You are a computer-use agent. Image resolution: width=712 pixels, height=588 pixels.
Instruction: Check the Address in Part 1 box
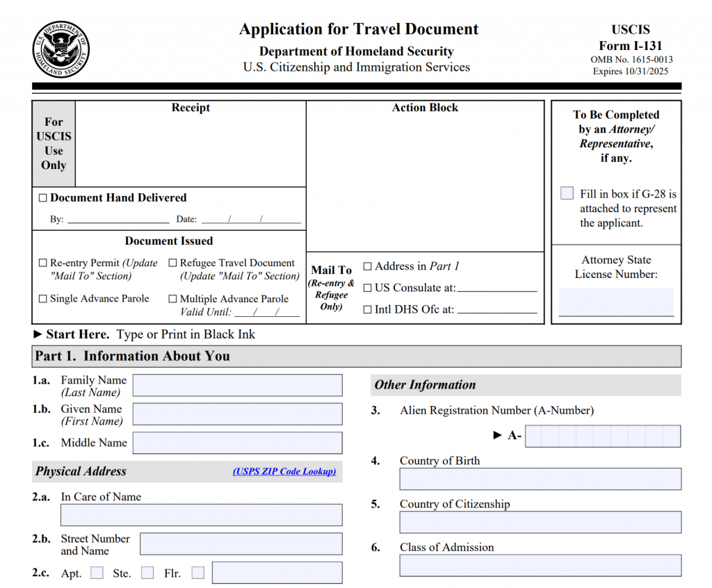pos(367,266)
